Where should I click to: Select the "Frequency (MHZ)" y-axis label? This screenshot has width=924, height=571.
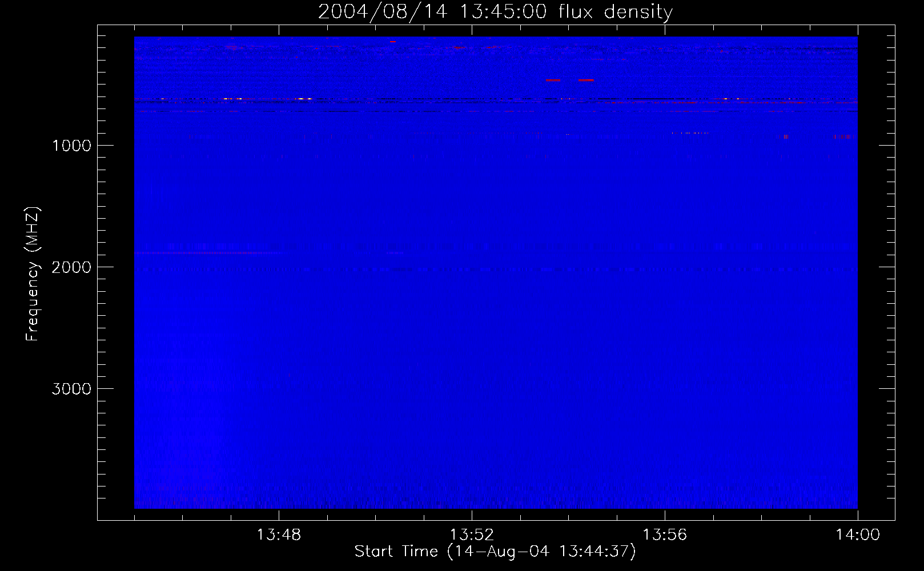pyautogui.click(x=33, y=274)
